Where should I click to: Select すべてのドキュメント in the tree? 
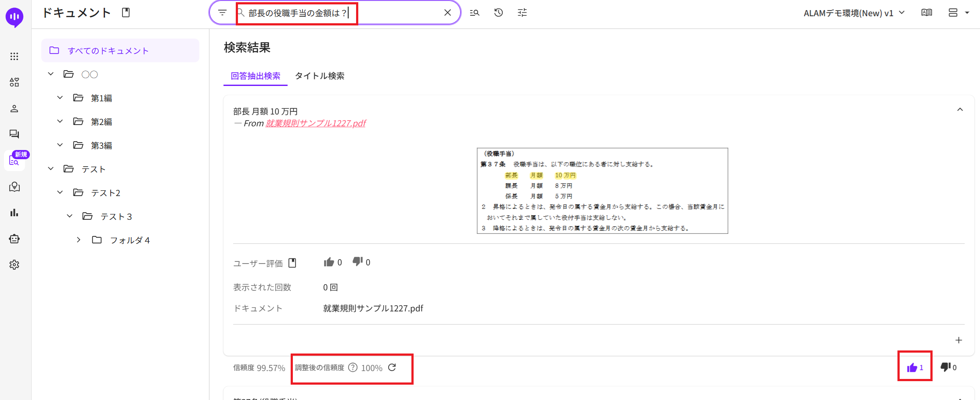click(x=108, y=51)
